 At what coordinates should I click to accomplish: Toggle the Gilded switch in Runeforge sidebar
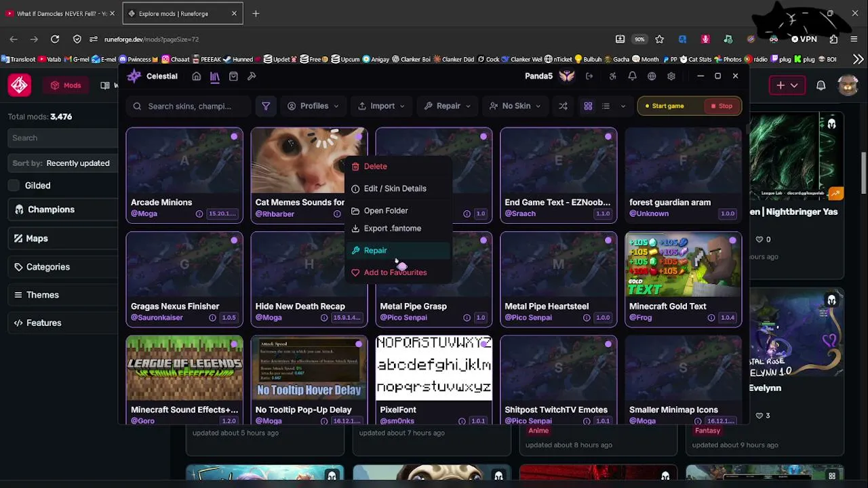(14, 186)
